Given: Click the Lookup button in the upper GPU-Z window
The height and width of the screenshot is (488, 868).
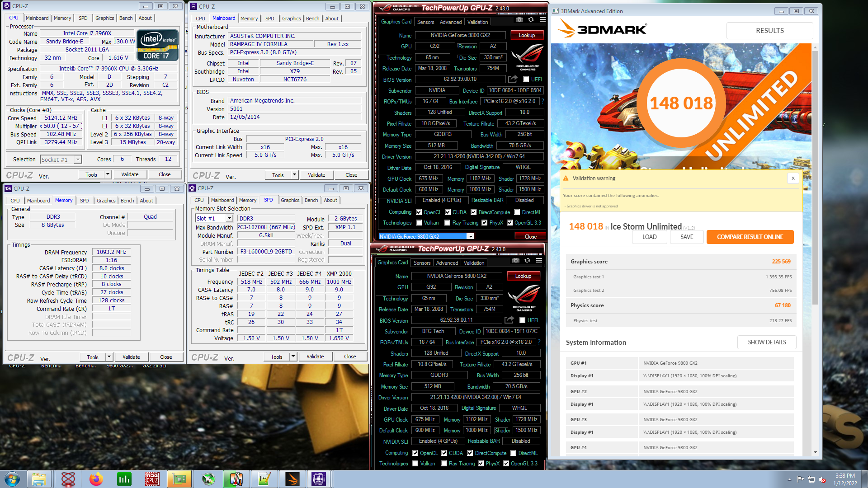Looking at the screenshot, I should pos(527,35).
